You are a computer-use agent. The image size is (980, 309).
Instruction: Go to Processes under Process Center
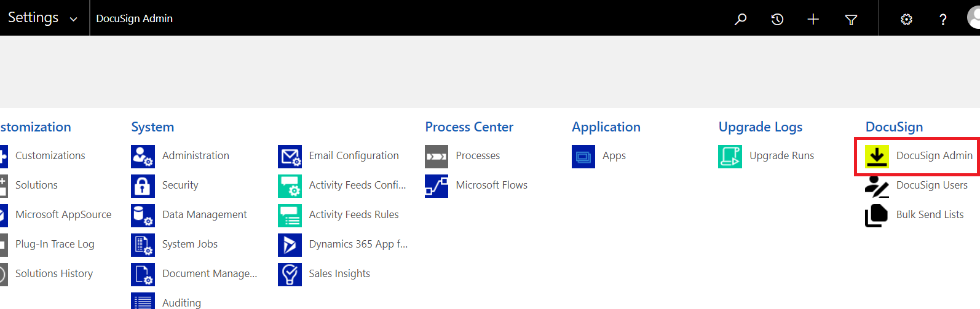pyautogui.click(x=478, y=155)
